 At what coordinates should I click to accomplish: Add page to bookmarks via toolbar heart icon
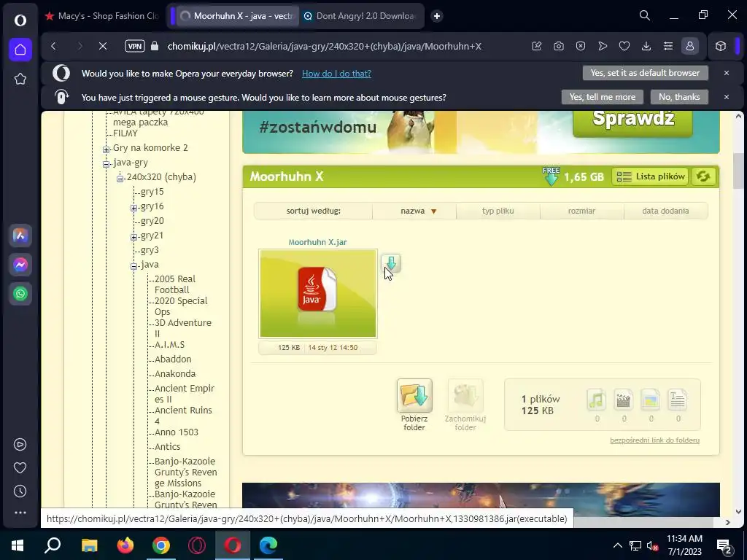click(624, 46)
